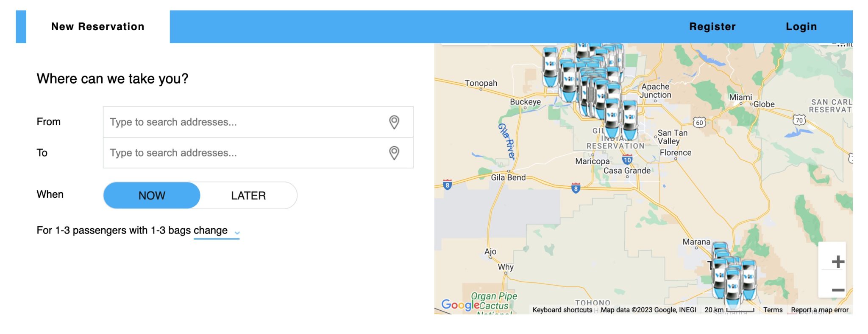Open Keyboard shortcuts for the map
Image resolution: width=868 pixels, height=334 pixels.
click(x=562, y=310)
